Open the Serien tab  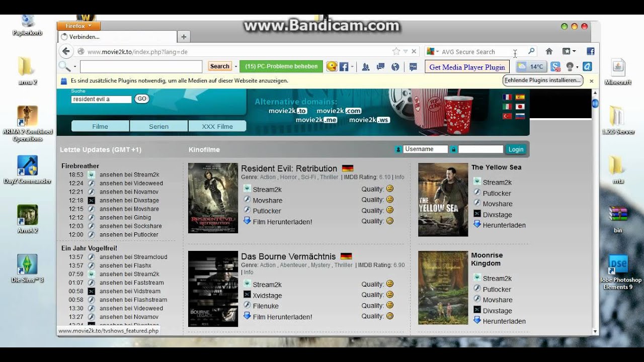tap(158, 126)
